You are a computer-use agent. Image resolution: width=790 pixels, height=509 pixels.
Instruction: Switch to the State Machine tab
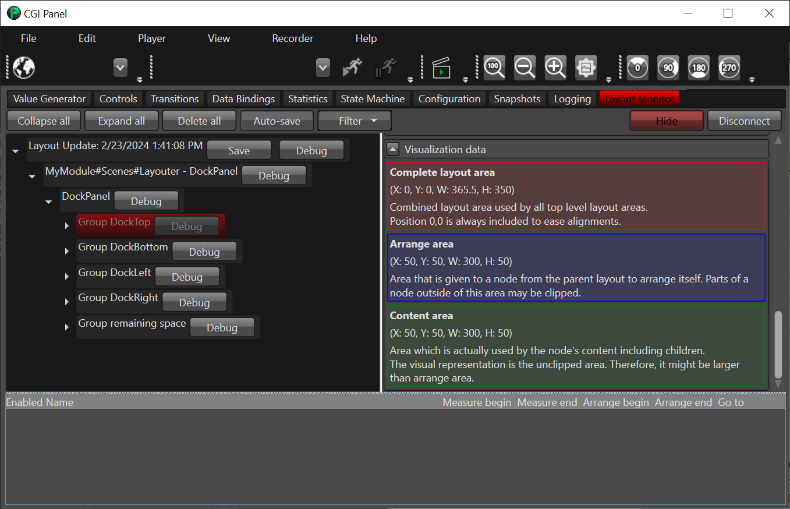point(372,99)
